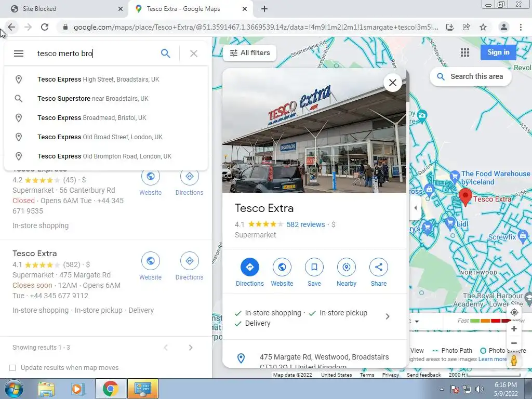The height and width of the screenshot is (399, 532).
Task: Click Search this area button
Action: point(470,77)
